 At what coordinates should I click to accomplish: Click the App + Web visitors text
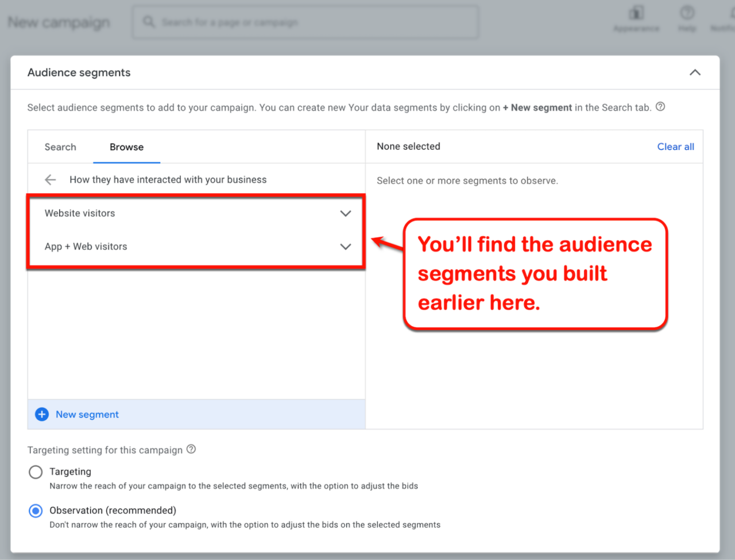click(x=86, y=246)
